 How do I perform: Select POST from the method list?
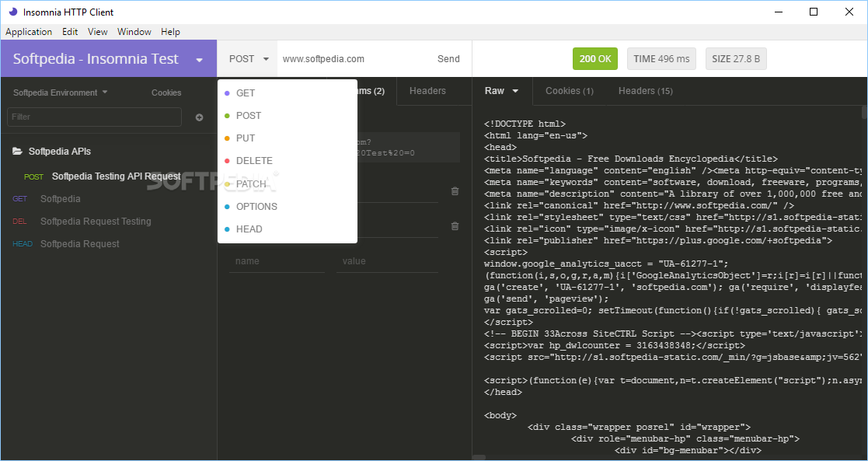288,116
